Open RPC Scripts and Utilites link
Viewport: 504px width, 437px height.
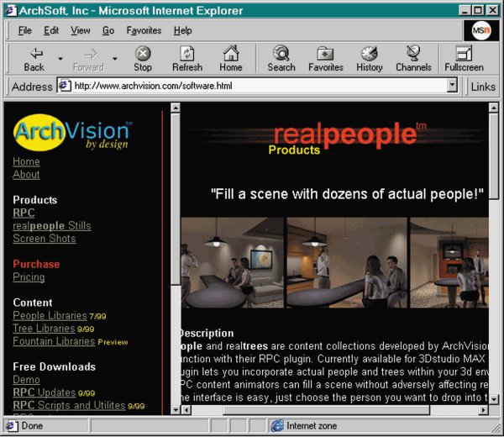(69, 406)
